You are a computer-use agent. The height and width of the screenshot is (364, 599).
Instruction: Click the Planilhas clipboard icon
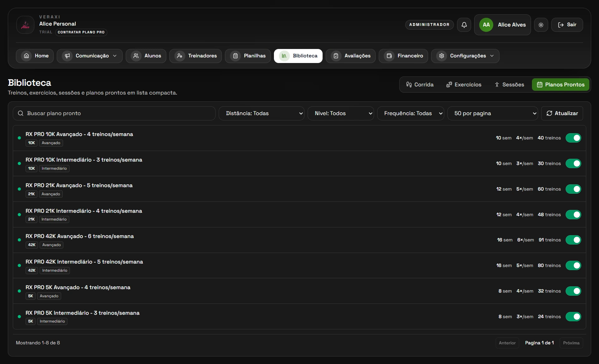point(236,56)
